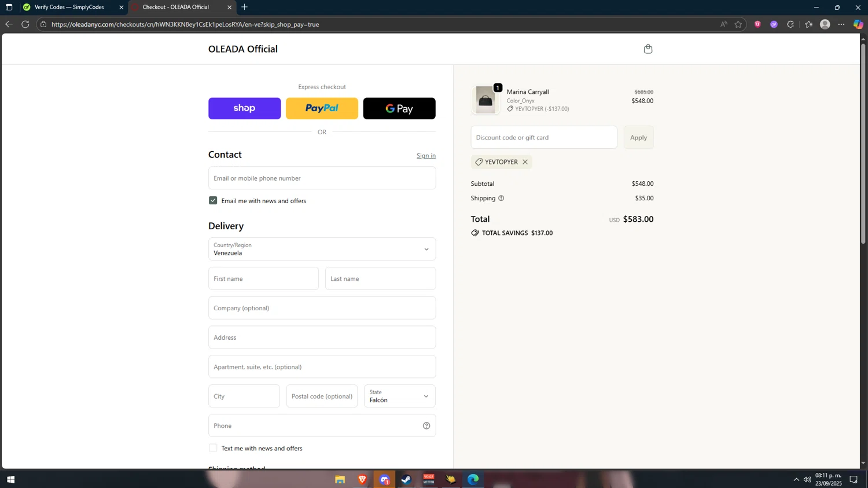Open the clock and date in taskbar
Viewport: 868px width, 488px height.
click(828, 479)
